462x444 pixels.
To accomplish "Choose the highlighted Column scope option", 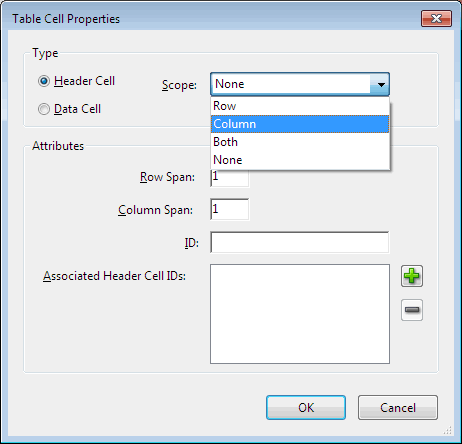I will [300, 124].
